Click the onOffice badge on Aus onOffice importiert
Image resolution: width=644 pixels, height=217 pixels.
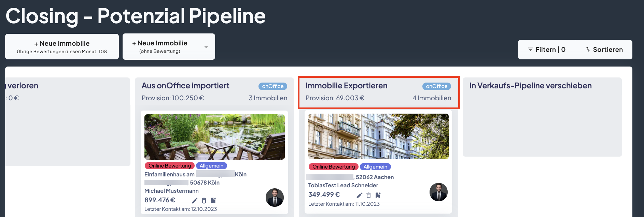tap(273, 86)
